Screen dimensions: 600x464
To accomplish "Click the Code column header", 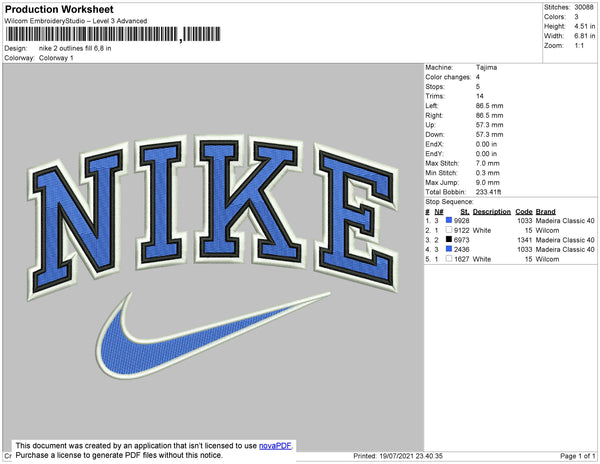I will [524, 212].
